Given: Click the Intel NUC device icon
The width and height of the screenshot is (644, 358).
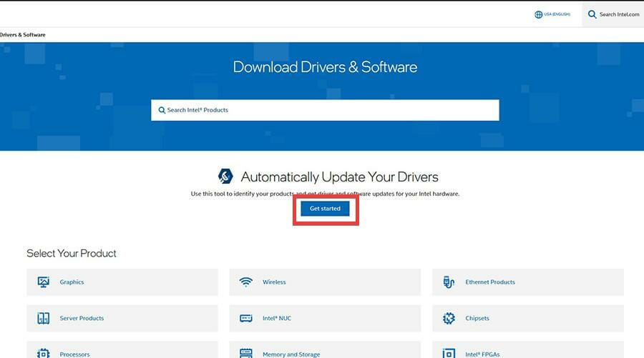Looking at the screenshot, I should [x=246, y=318].
